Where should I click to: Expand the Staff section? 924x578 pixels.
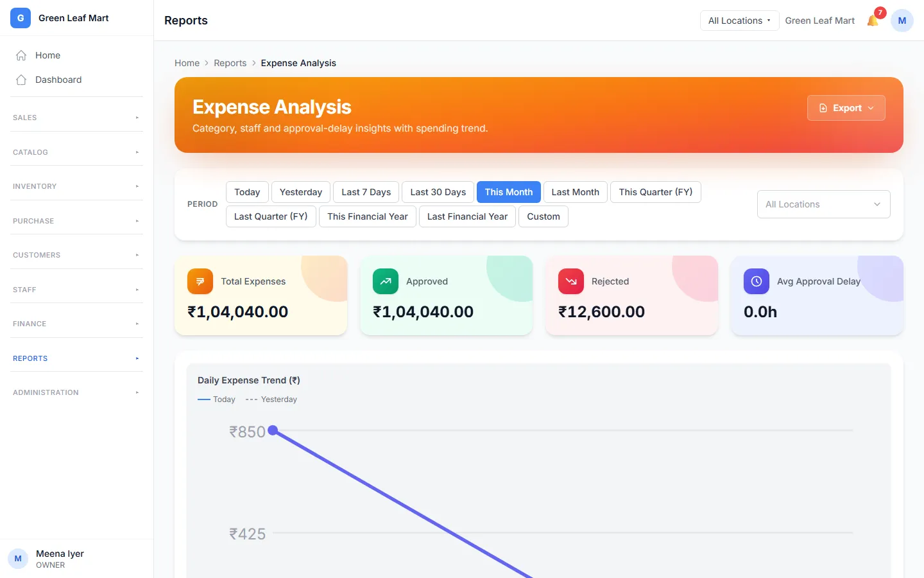click(x=76, y=290)
